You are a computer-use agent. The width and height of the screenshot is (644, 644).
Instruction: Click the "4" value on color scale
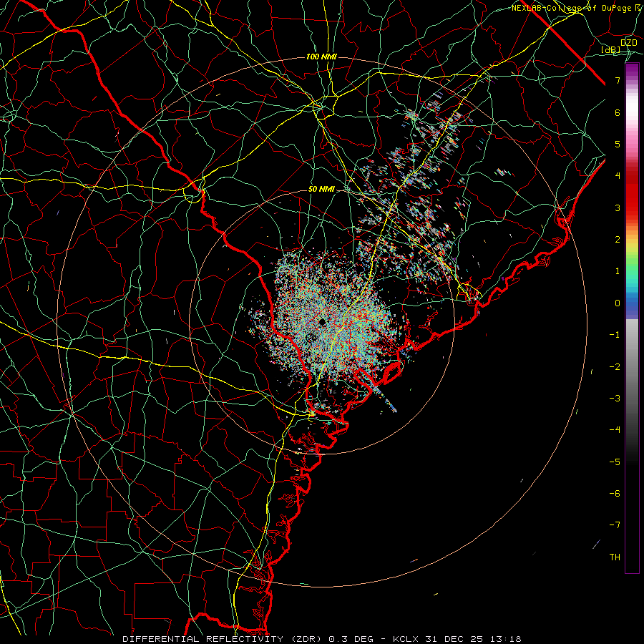coord(618,176)
